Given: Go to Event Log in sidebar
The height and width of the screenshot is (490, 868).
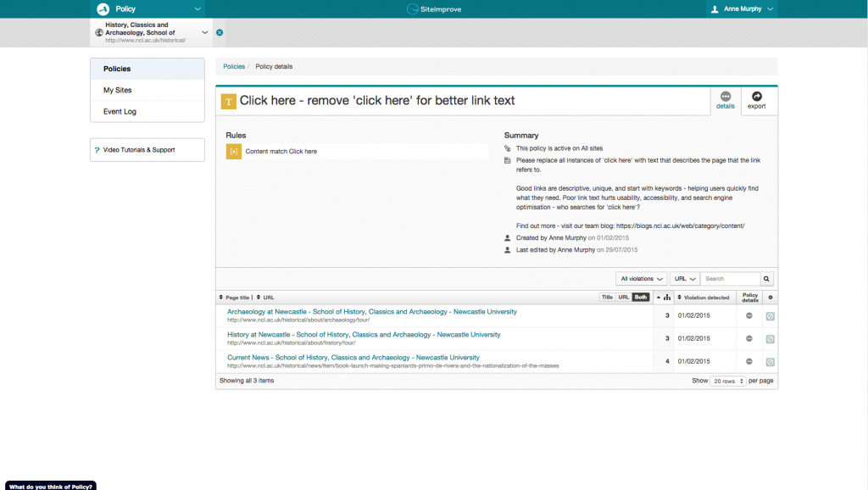Looking at the screenshot, I should pyautogui.click(x=120, y=111).
